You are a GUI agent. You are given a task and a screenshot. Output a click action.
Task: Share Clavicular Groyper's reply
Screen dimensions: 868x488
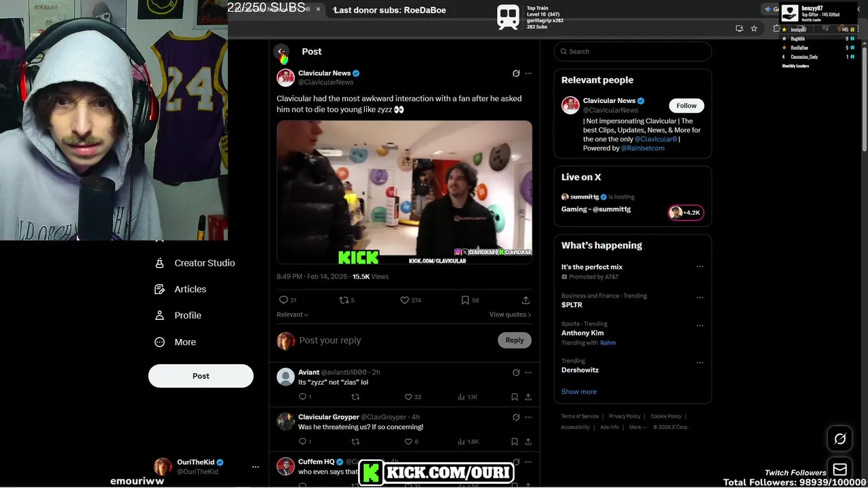tap(528, 442)
